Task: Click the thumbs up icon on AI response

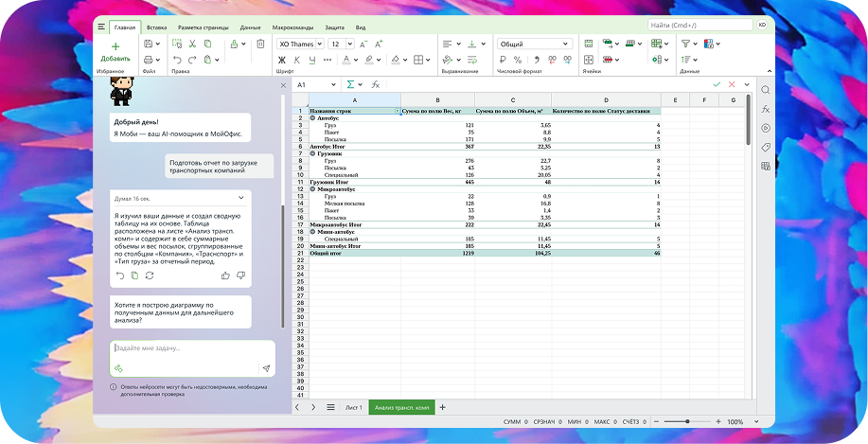Action: 225,275
